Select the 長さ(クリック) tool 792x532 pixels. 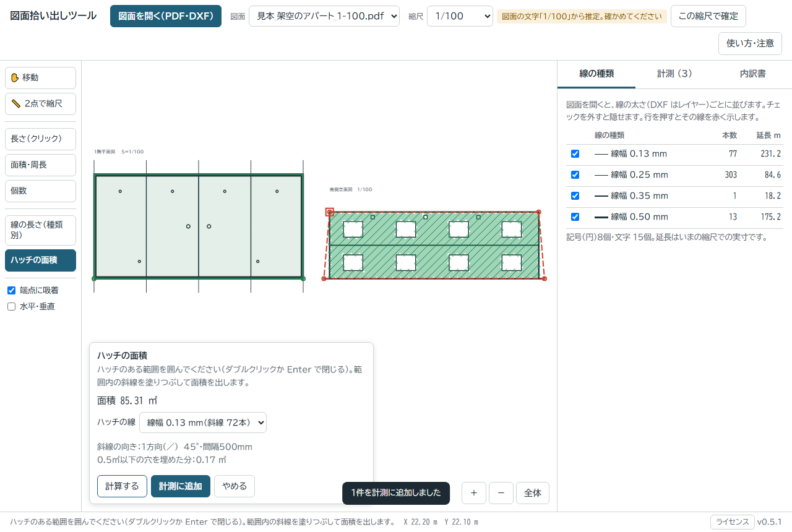pyautogui.click(x=40, y=139)
